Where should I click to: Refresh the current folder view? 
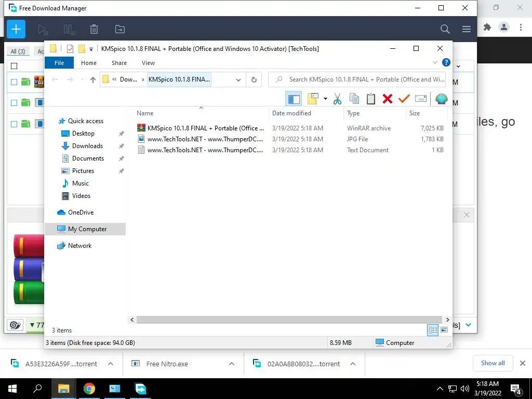[254, 79]
